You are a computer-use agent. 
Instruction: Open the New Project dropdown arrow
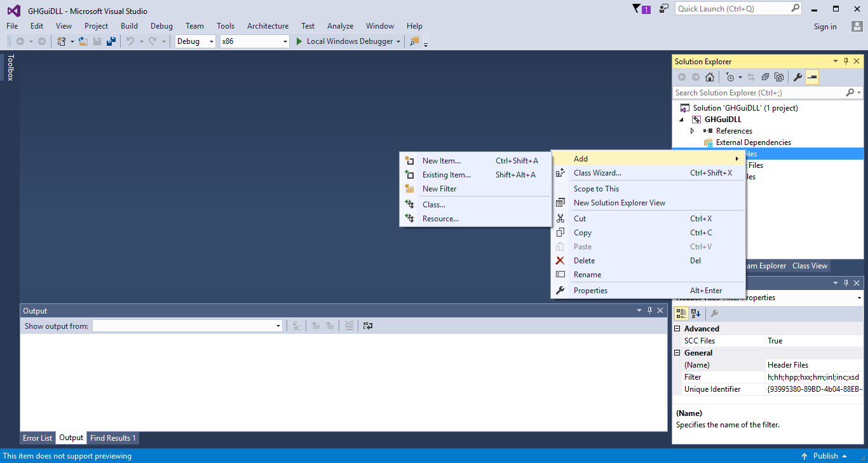click(72, 41)
